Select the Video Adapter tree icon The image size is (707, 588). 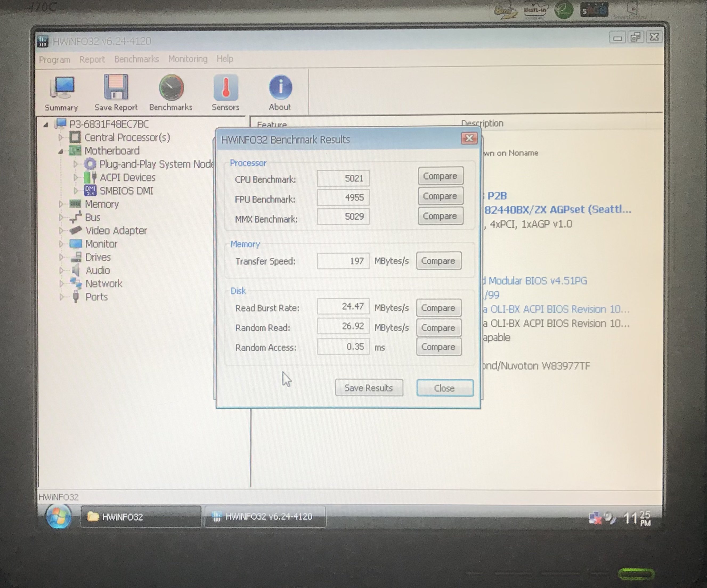click(x=75, y=231)
